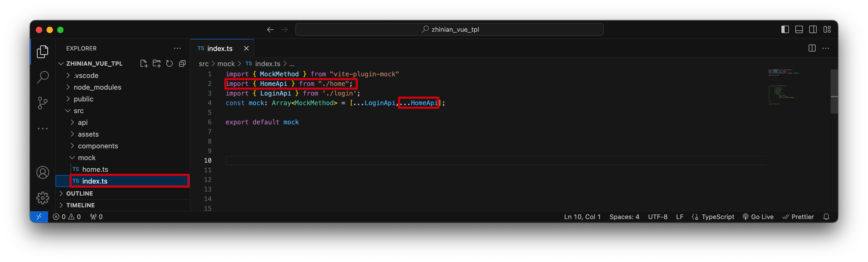Open the Search view in activity bar

[x=42, y=77]
